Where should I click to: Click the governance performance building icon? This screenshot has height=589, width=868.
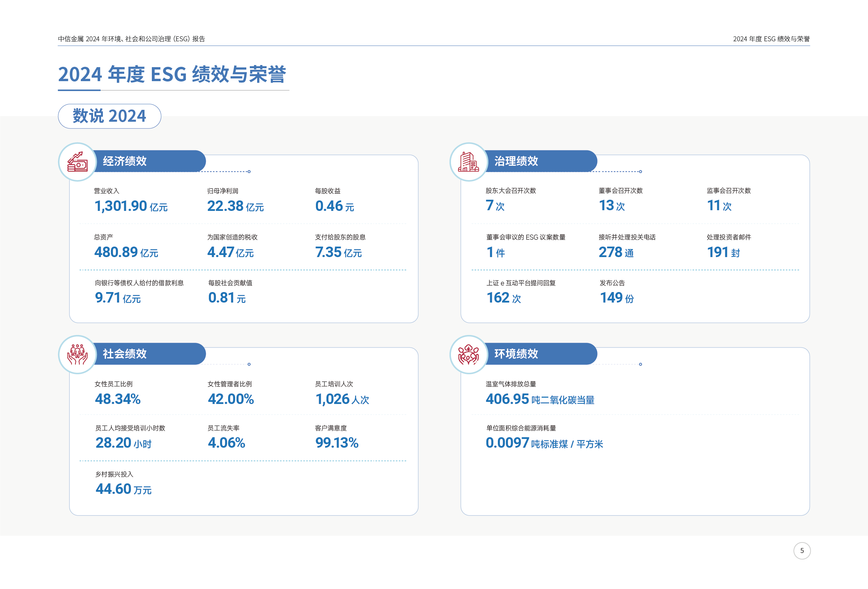pyautogui.click(x=468, y=162)
